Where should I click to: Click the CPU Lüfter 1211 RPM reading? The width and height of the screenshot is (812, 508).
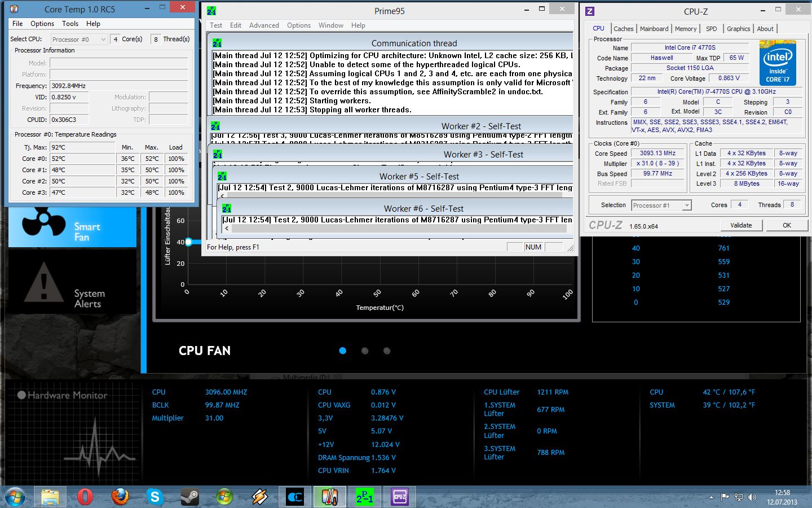tap(553, 392)
